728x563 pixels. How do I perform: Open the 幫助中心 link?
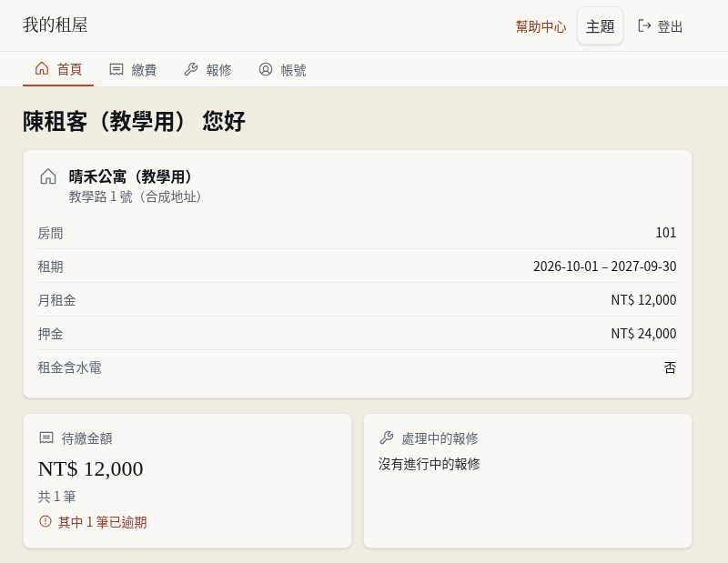[541, 26]
